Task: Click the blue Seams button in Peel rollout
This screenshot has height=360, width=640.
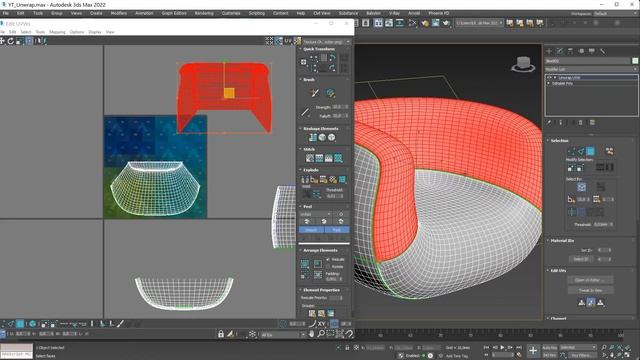Action: pyautogui.click(x=311, y=230)
